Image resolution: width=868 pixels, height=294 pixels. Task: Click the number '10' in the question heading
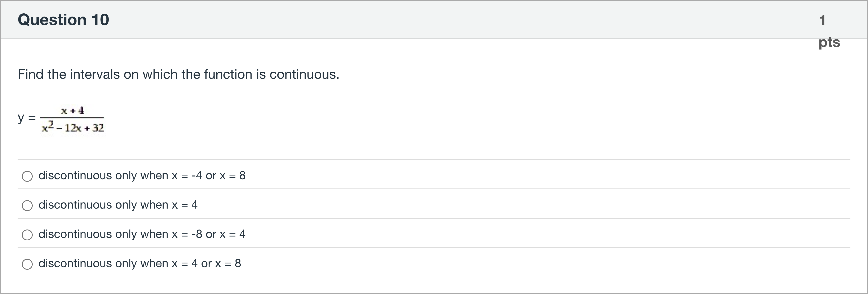(100, 19)
